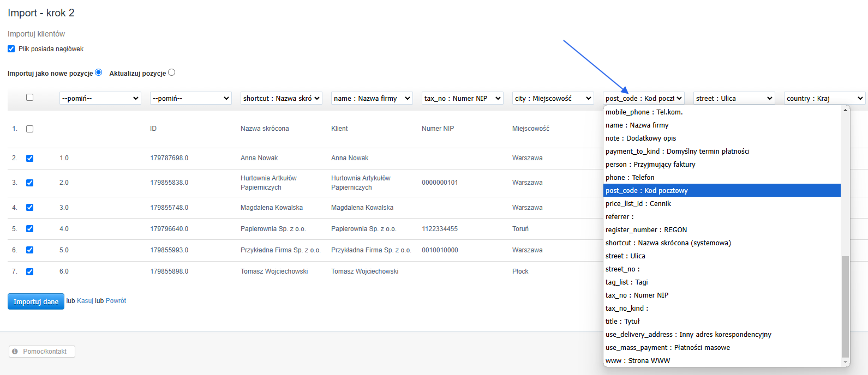Click the list scrollbar up arrow
Screen dimensions: 868x375
click(845, 110)
